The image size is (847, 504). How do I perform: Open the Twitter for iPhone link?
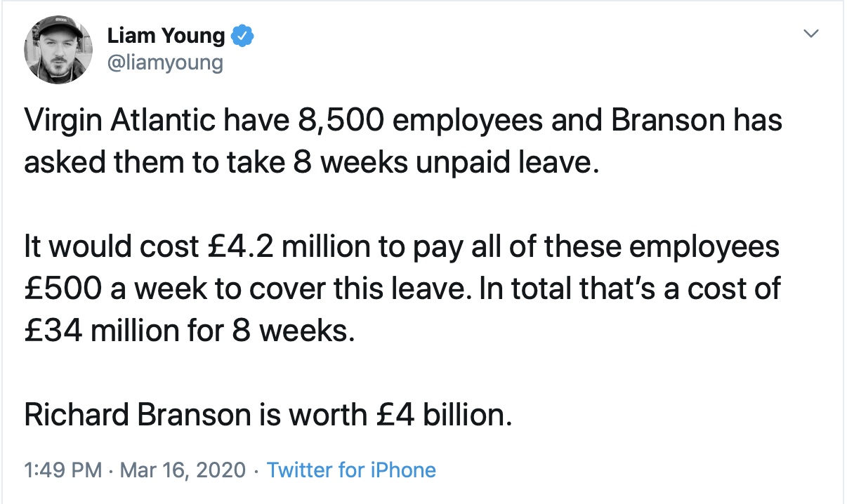351,470
